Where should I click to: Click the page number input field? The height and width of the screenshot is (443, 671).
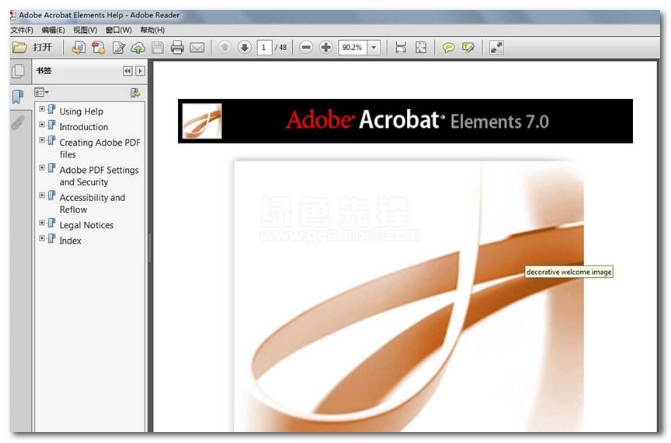[264, 48]
